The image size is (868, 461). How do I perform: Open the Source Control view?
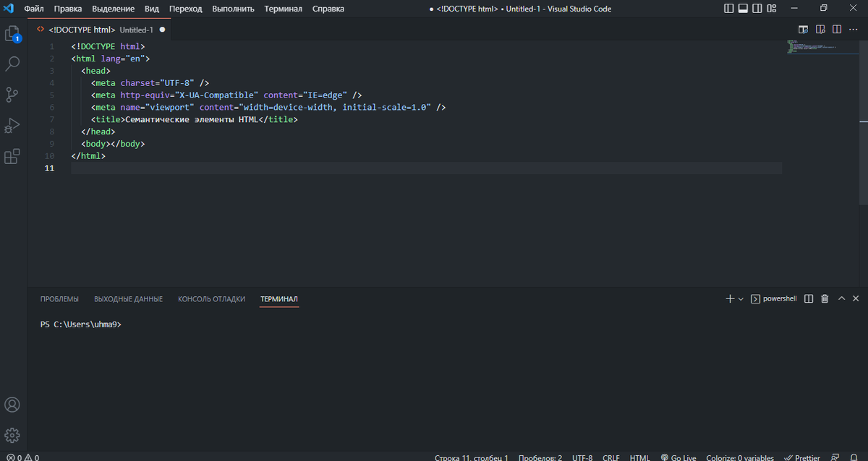[x=12, y=95]
